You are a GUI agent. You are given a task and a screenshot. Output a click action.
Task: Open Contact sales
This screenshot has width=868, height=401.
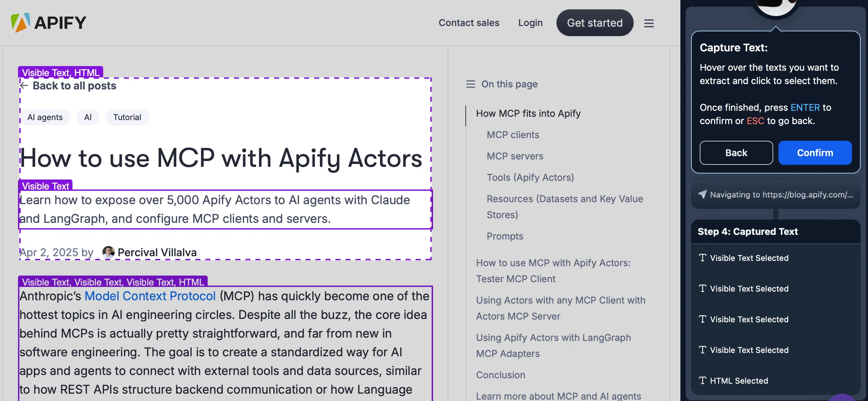pos(469,23)
